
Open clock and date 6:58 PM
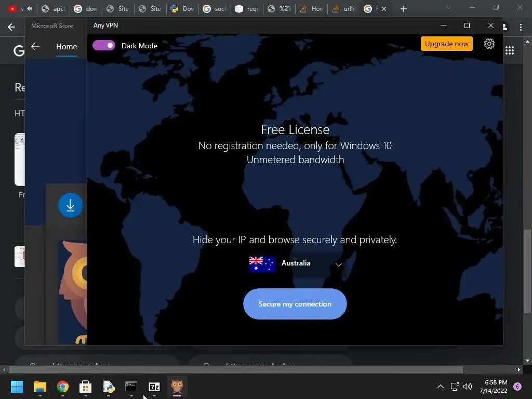pyautogui.click(x=493, y=387)
